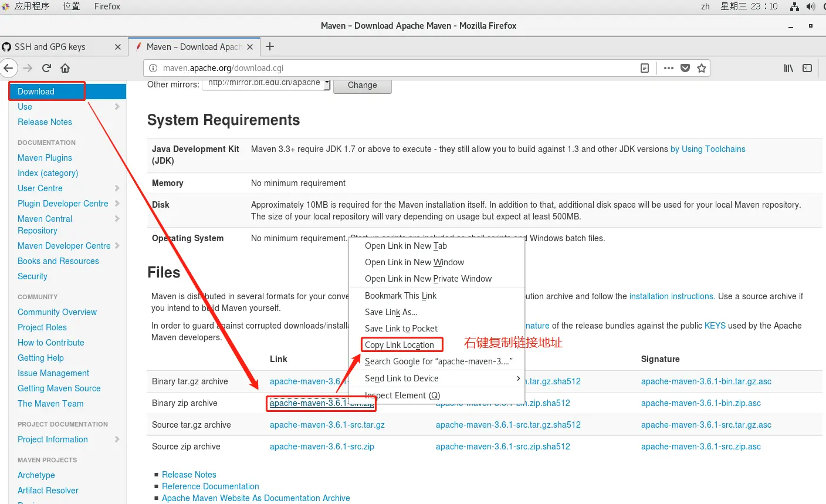The height and width of the screenshot is (504, 826).
Task: Download apache-maven-3.6.1-src.tar.gz
Action: (327, 425)
